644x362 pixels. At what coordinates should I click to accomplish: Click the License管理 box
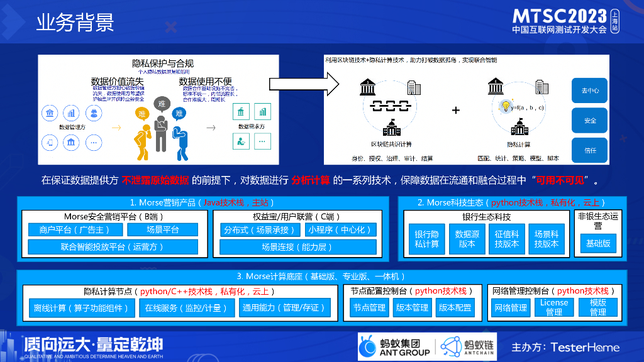(x=554, y=307)
